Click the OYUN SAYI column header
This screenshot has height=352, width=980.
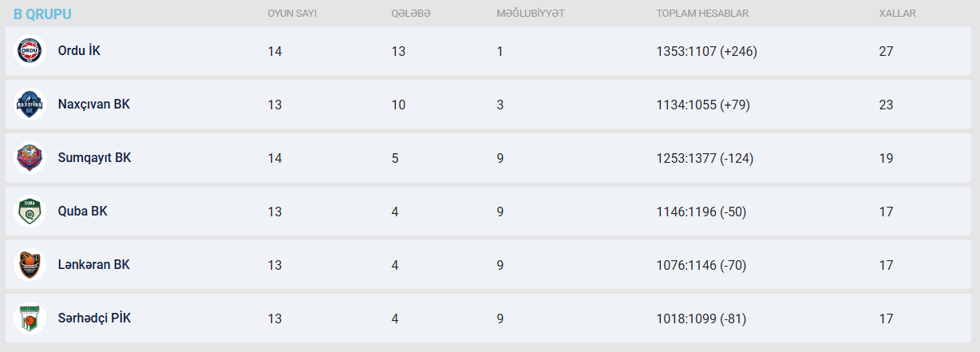point(292,14)
